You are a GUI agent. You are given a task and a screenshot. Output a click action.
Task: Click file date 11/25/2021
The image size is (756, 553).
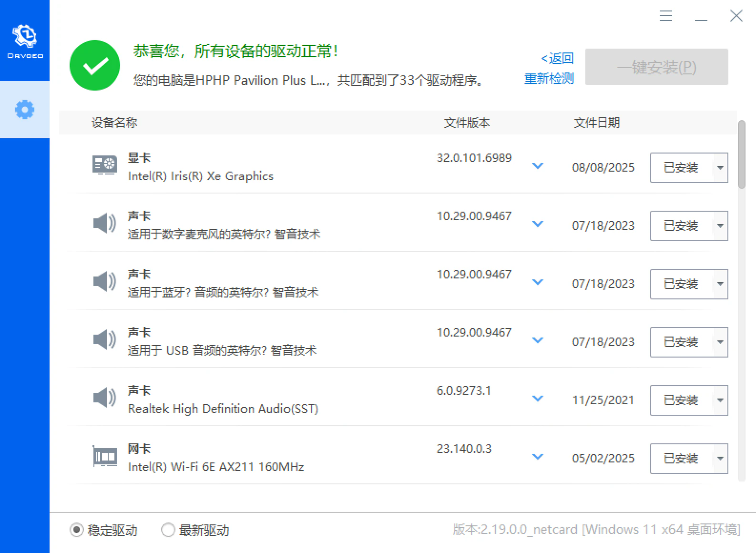[603, 400]
